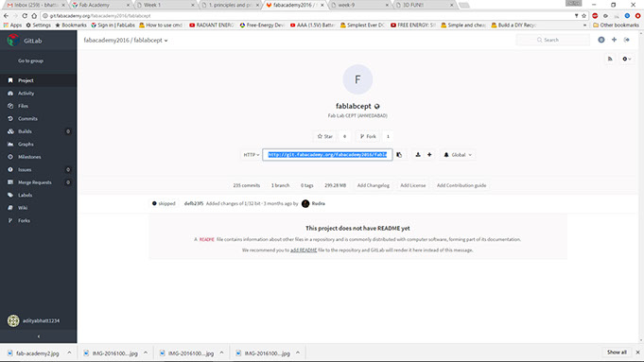Image resolution: width=644 pixels, height=362 pixels.
Task: Open the Project sidebar item
Action: click(38, 80)
